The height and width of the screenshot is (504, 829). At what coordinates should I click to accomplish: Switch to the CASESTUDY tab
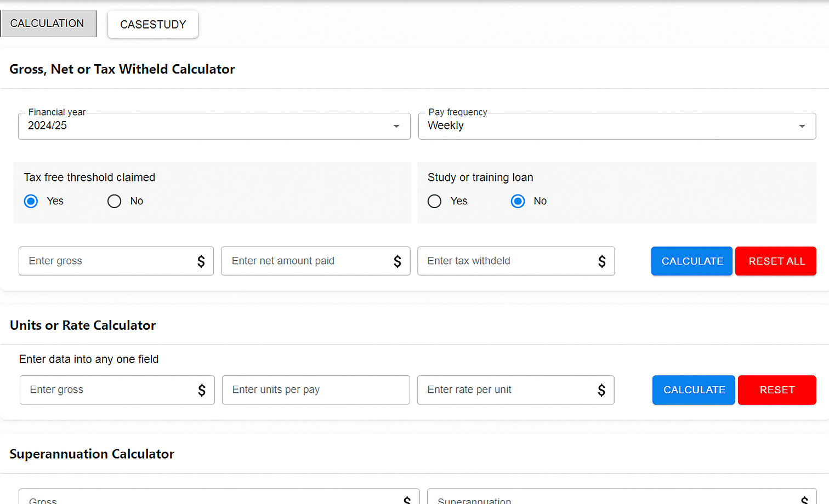tap(153, 25)
